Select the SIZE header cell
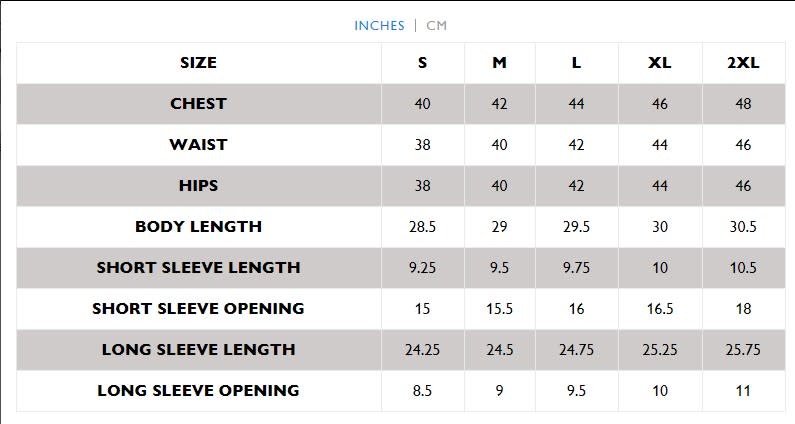 (198, 63)
